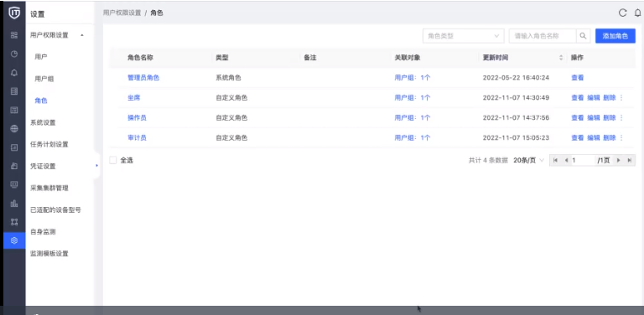Open the more options dots for 审计员 row
This screenshot has height=315, width=644.
(x=621, y=137)
